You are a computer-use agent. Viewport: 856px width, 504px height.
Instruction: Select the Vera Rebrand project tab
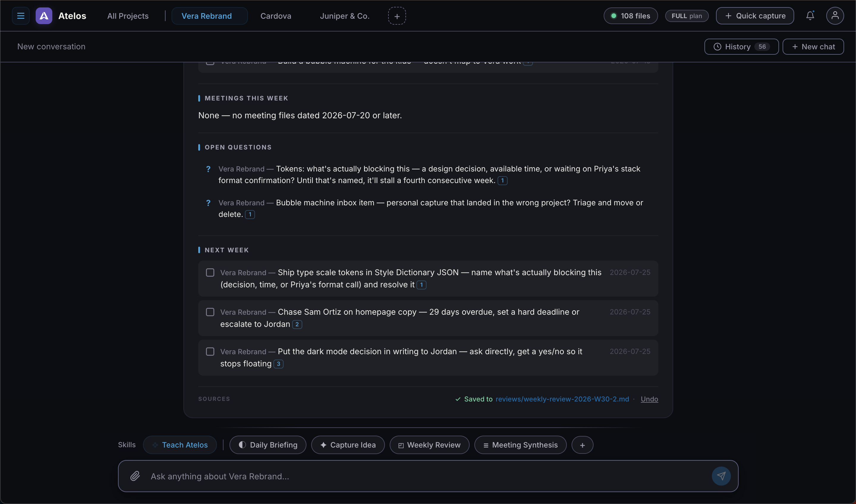209,16
